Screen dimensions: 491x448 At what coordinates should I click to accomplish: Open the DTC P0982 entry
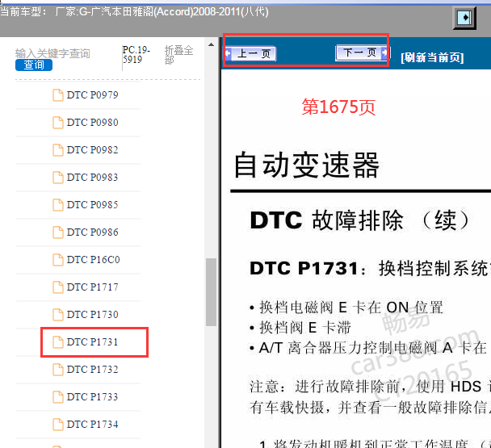pyautogui.click(x=92, y=149)
